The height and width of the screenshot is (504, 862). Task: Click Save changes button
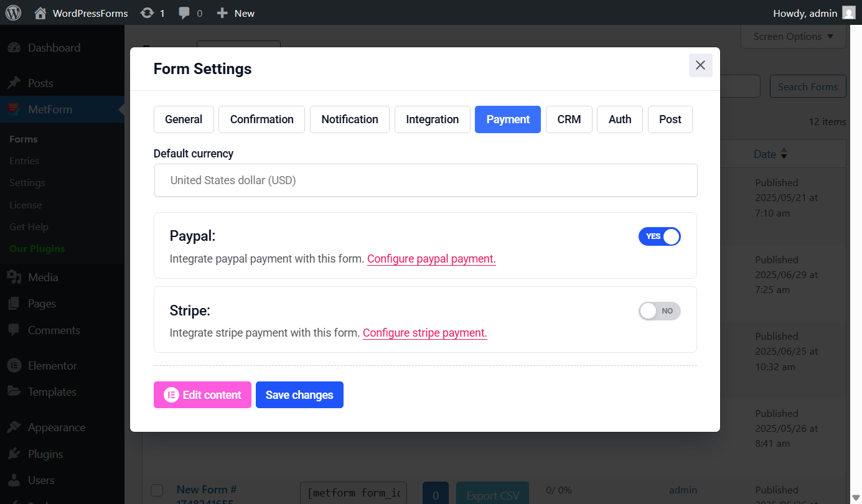point(299,395)
